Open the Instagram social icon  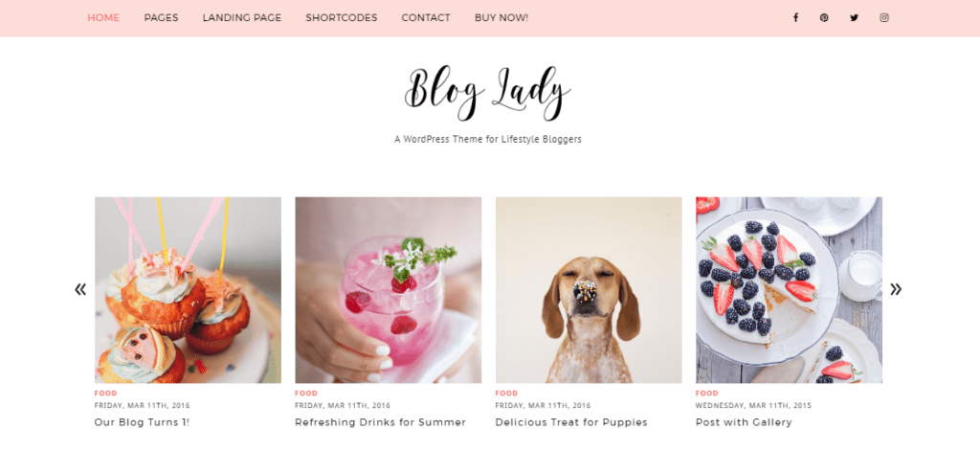tap(884, 17)
